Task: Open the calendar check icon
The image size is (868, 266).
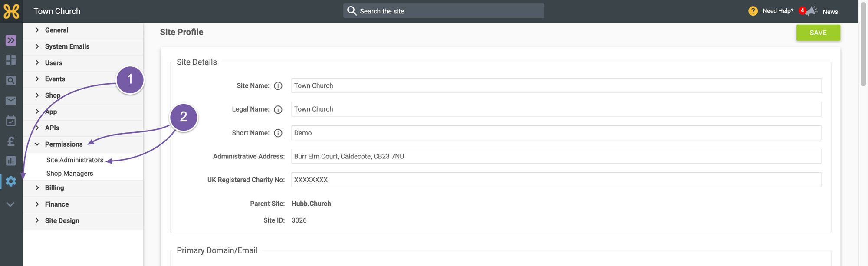Action: (11, 121)
